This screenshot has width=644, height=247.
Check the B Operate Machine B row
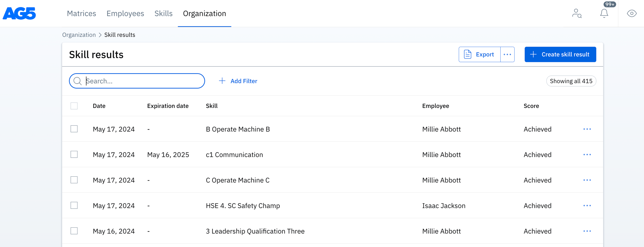(74, 129)
